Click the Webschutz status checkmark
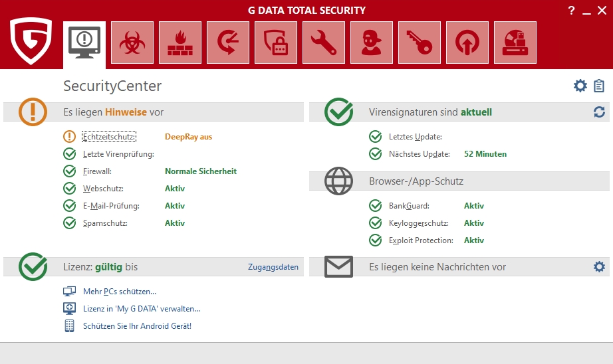Screen dimensions: 613x364 (70, 188)
